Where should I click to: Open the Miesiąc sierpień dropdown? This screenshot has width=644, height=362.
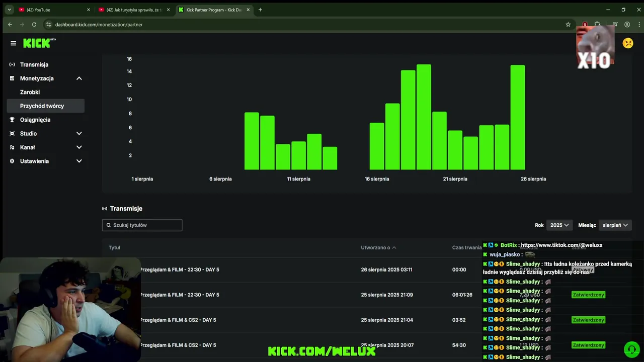[615, 225]
